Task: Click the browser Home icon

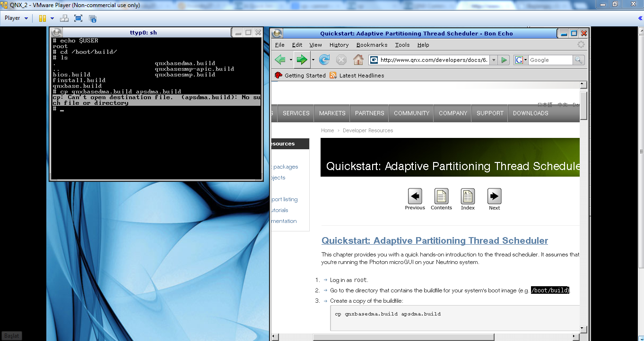Action: pos(358,60)
